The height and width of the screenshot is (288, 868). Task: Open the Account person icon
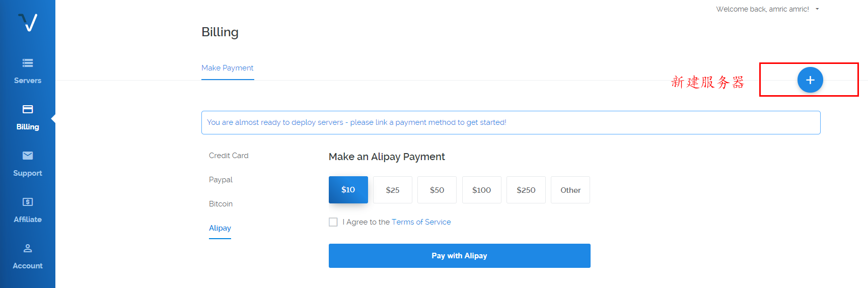coord(28,248)
